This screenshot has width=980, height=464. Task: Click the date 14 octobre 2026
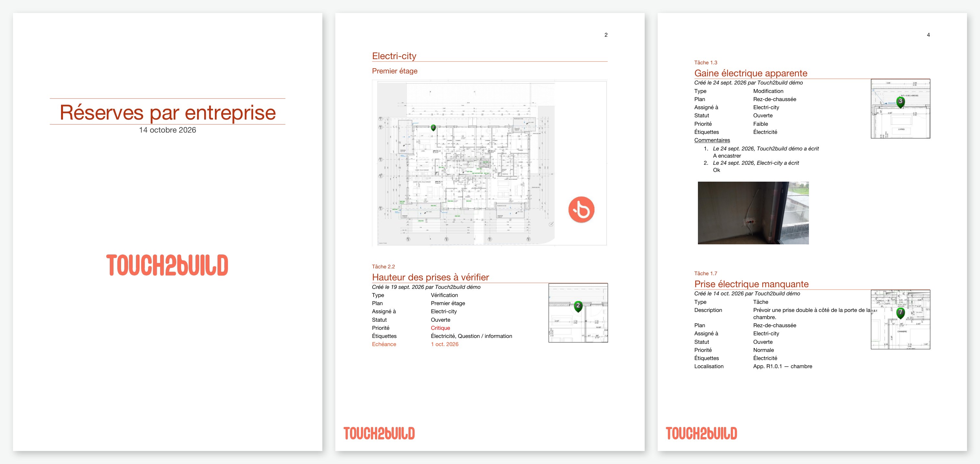(x=167, y=130)
